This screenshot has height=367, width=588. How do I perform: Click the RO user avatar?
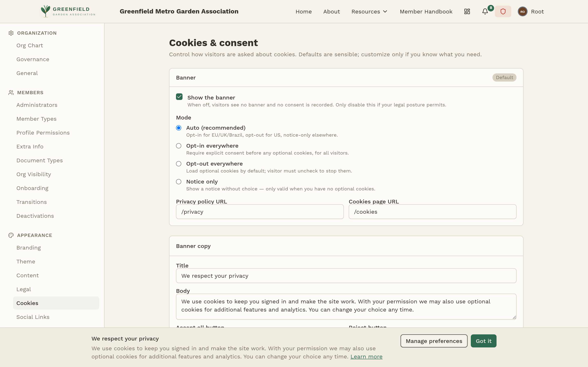(522, 11)
